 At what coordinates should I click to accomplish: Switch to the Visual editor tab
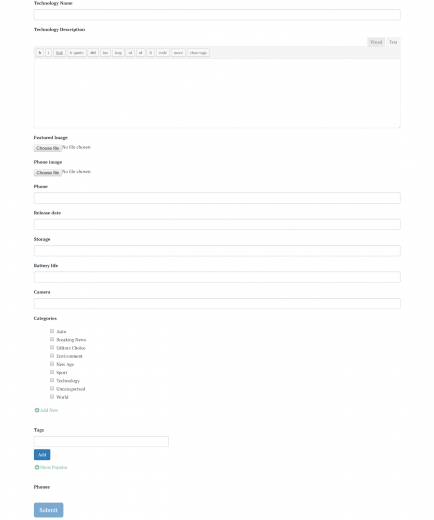pyautogui.click(x=376, y=42)
